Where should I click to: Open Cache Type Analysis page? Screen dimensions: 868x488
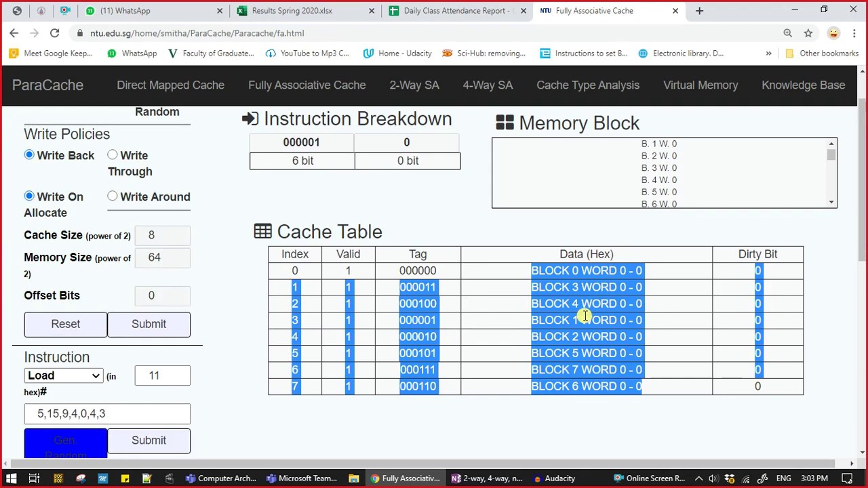(588, 85)
